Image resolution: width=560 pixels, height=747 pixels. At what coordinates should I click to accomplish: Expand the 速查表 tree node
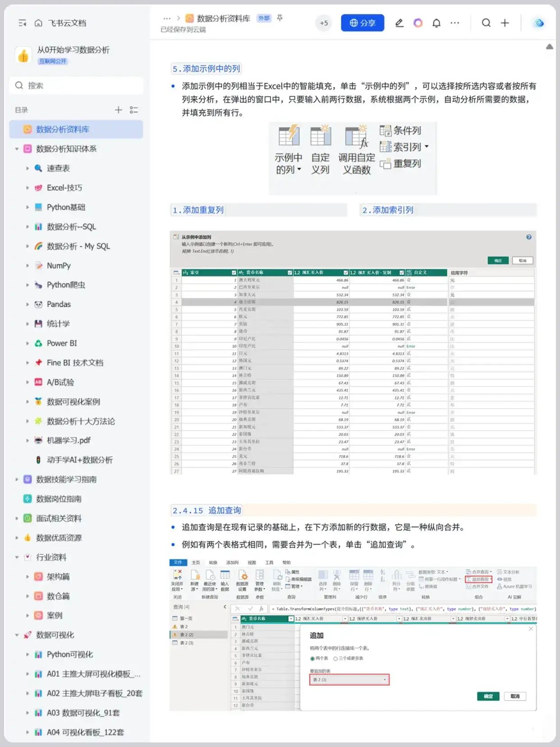[27, 168]
